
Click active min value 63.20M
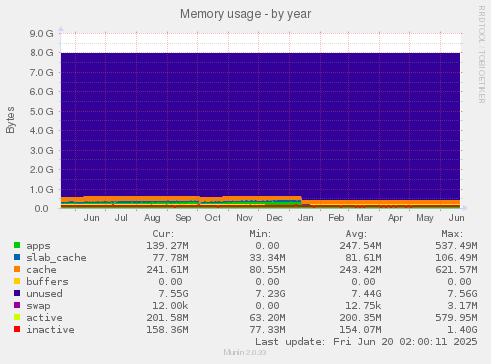267,318
